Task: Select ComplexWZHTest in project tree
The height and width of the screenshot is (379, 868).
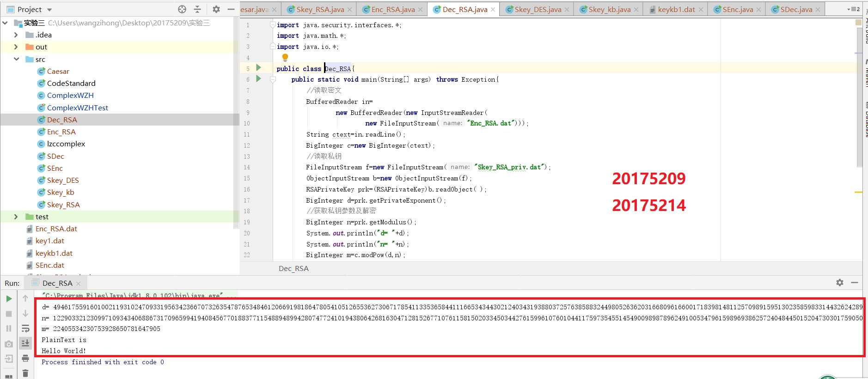Action: coord(77,108)
